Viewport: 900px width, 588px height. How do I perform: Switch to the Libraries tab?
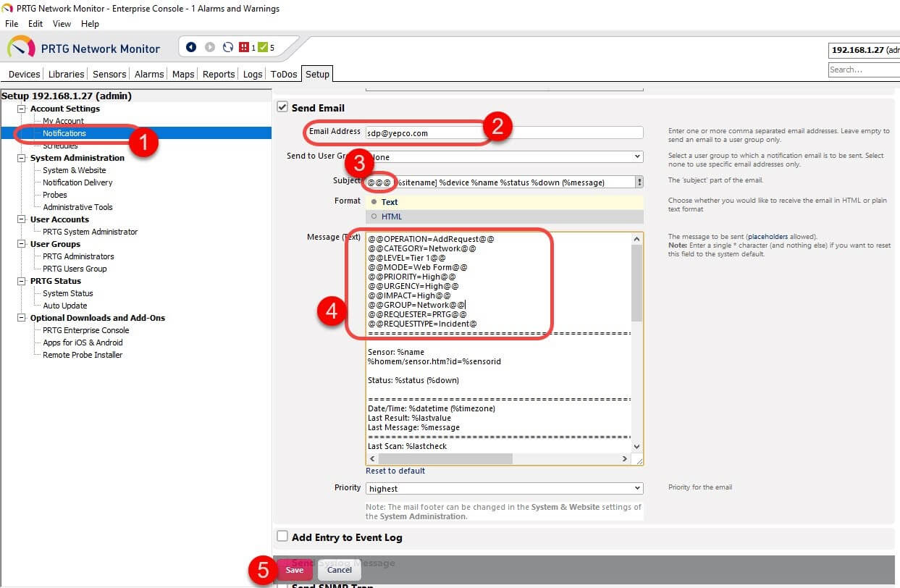(x=67, y=74)
